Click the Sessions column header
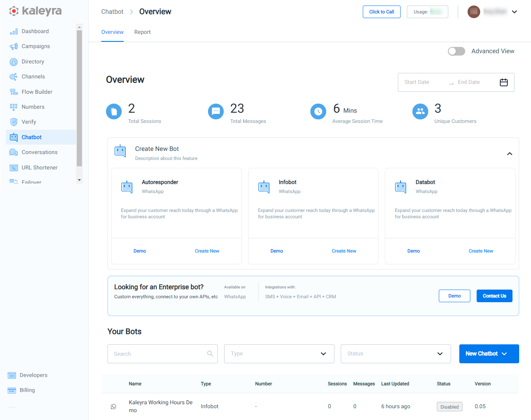 [x=337, y=384]
